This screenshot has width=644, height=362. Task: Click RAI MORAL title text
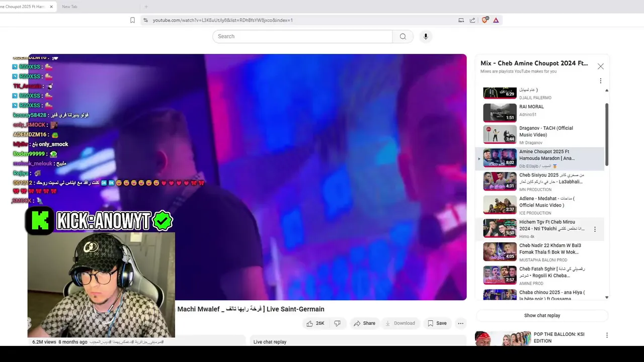click(x=531, y=107)
